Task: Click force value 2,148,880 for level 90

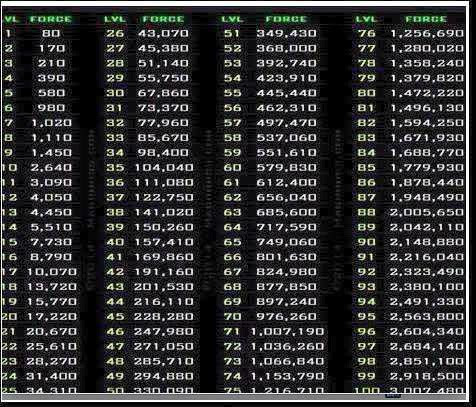Action: (x=427, y=242)
